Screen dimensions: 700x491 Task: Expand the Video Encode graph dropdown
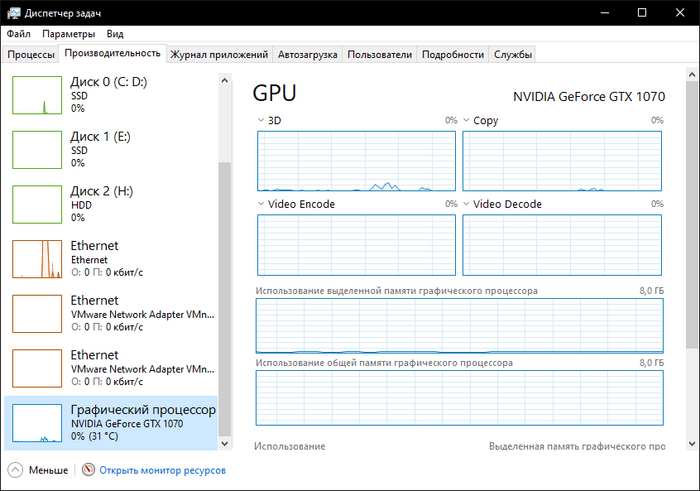click(x=262, y=204)
